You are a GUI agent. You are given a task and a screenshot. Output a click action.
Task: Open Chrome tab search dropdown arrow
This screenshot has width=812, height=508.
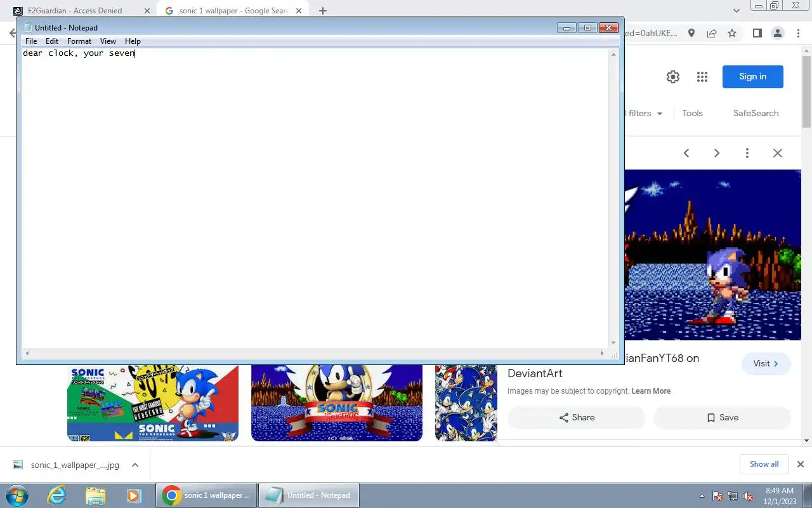[737, 11]
